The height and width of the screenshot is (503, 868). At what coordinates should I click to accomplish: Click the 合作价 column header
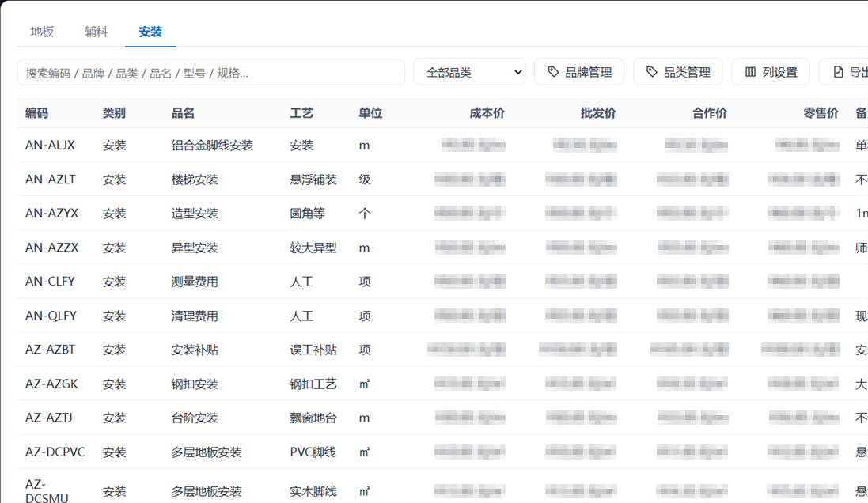pyautogui.click(x=710, y=113)
